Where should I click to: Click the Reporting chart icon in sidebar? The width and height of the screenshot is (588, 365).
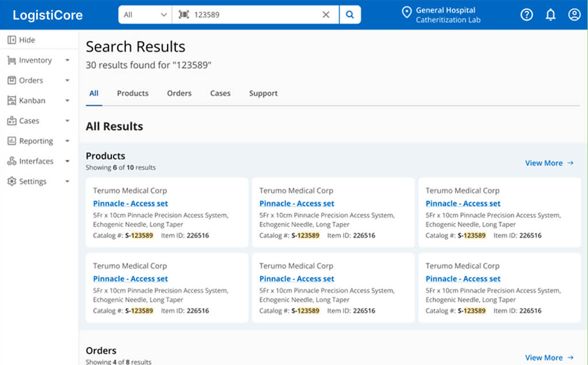(x=11, y=141)
